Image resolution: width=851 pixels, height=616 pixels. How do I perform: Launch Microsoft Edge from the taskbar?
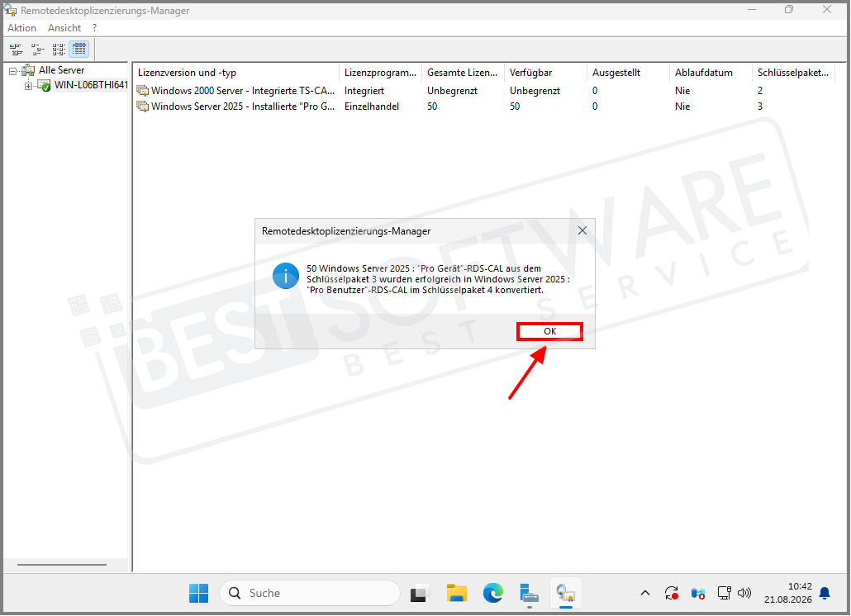pos(492,593)
